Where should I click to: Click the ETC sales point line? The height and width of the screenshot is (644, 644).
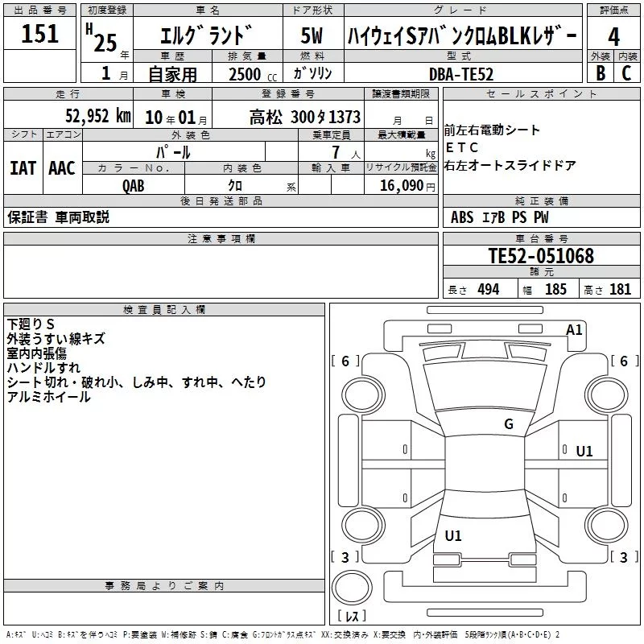click(461, 147)
